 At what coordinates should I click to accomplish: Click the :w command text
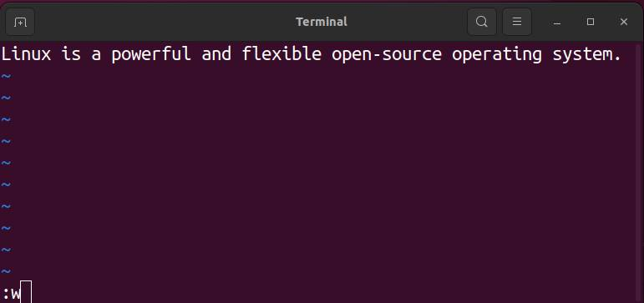click(12, 294)
